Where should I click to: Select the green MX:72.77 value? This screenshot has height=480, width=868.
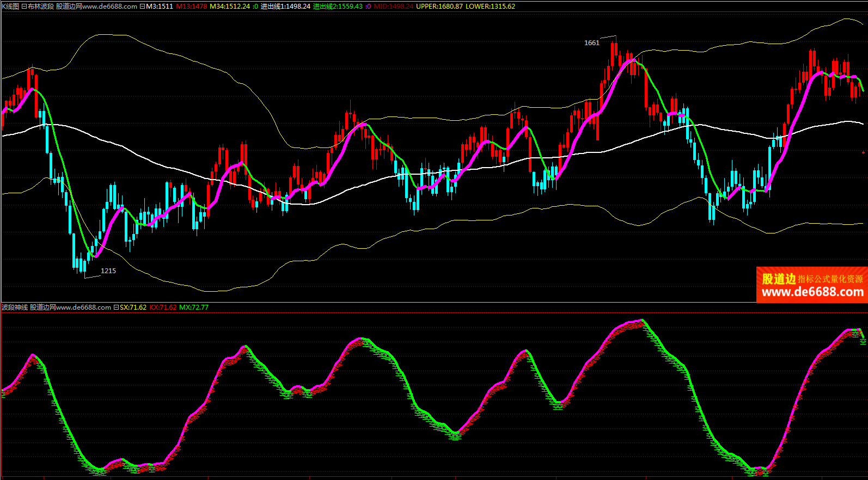pos(194,307)
